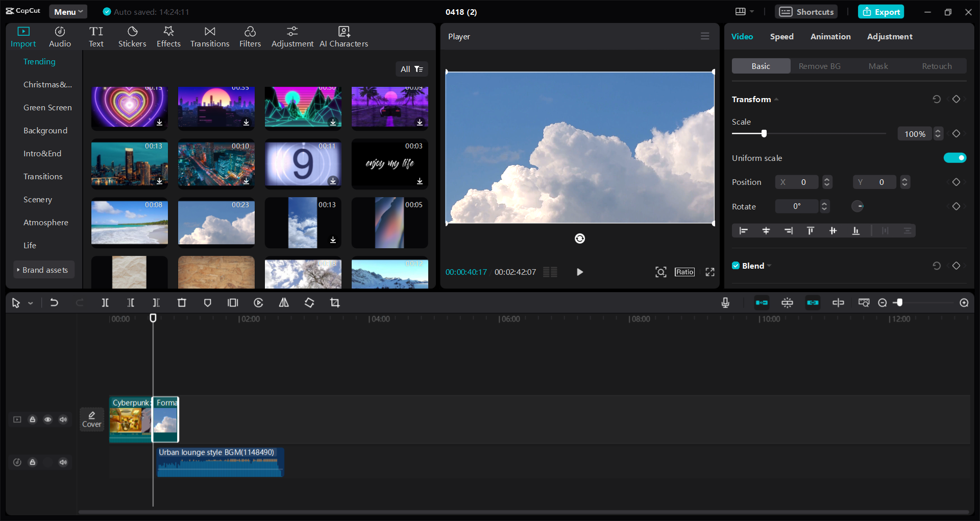
Task: Disable the Uniform scale toggle
Action: 955,158
